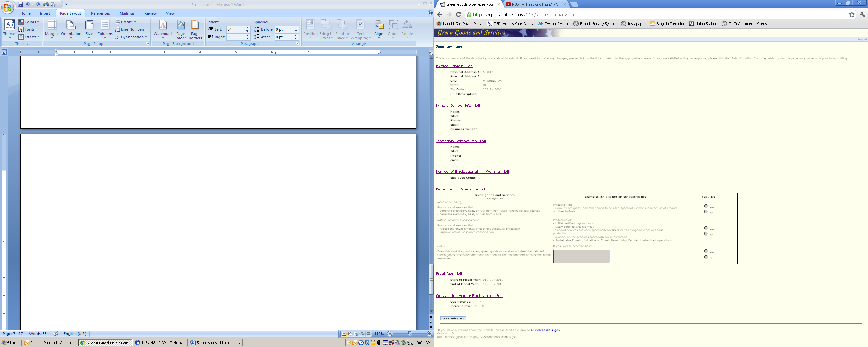Open the Align options in Arrange group
This screenshot has height=347, width=868.
(379, 29)
